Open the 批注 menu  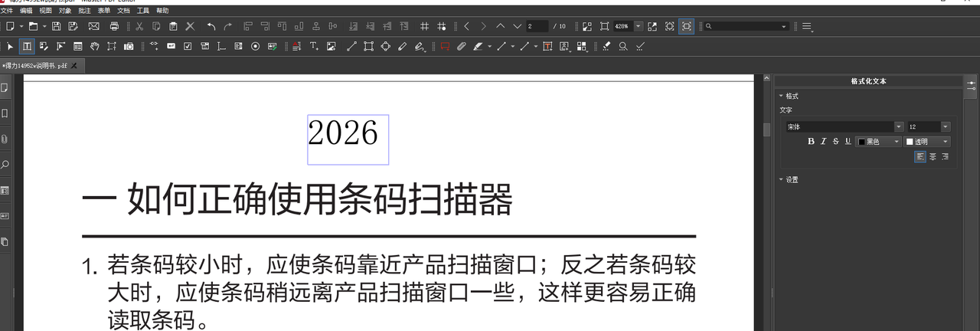(x=84, y=11)
